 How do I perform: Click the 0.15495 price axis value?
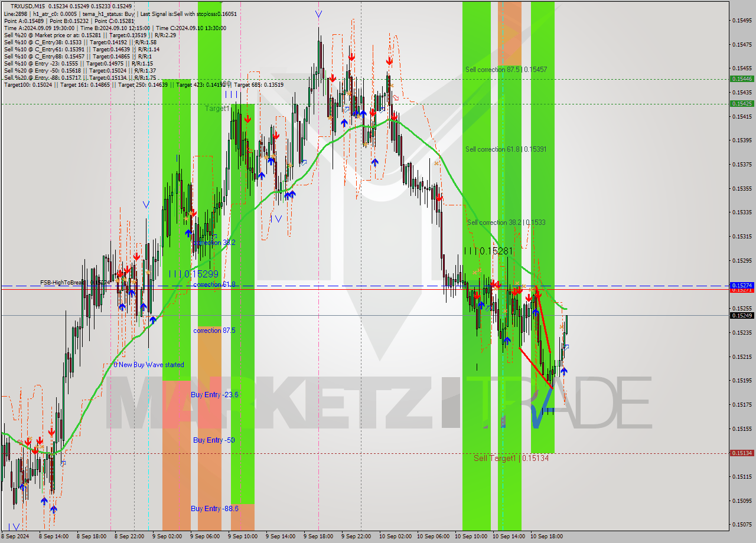742,20
